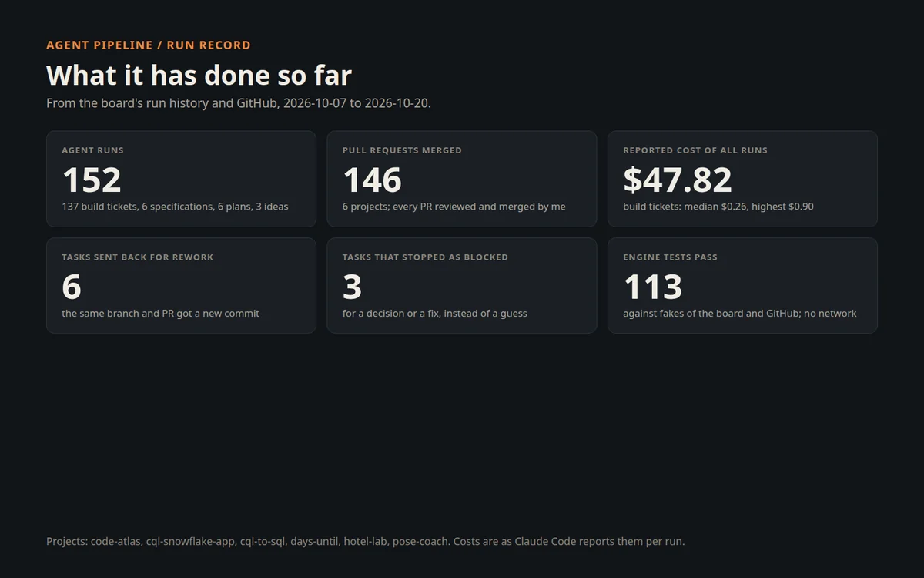Select the 'TASKS SENT BACK FOR REWORK' label
The width and height of the screenshot is (924, 578).
138,257
